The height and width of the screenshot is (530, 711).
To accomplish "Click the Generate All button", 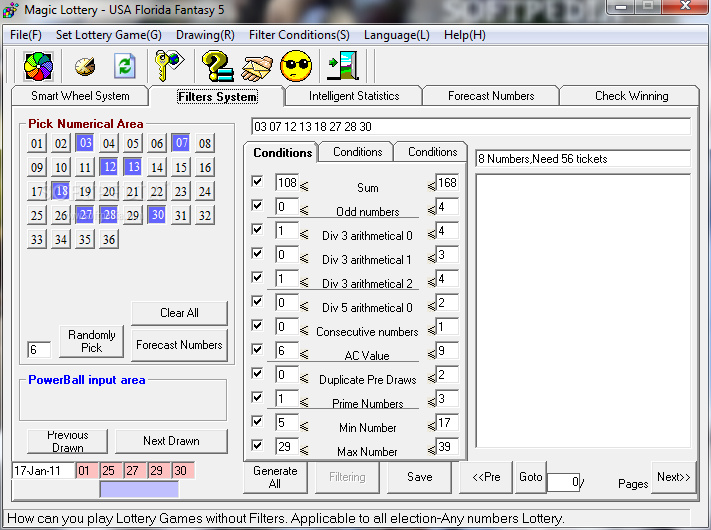I will [x=275, y=477].
